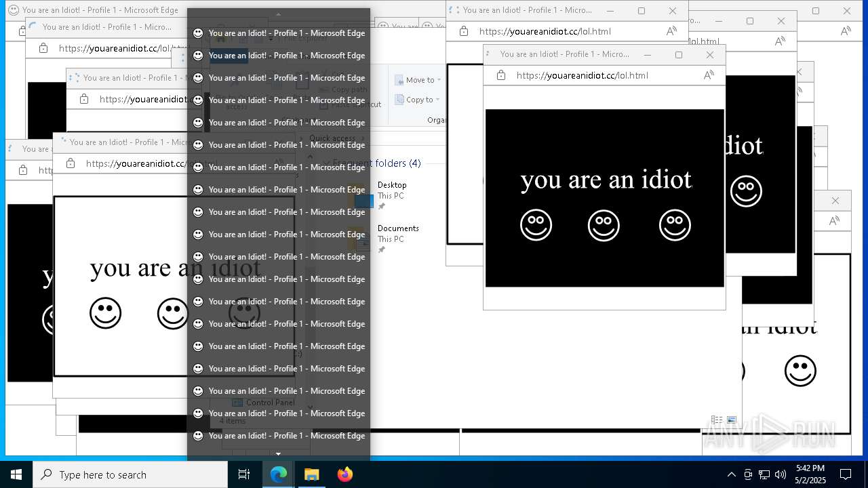
Task: Open Task View from the taskbar
Action: tap(244, 474)
